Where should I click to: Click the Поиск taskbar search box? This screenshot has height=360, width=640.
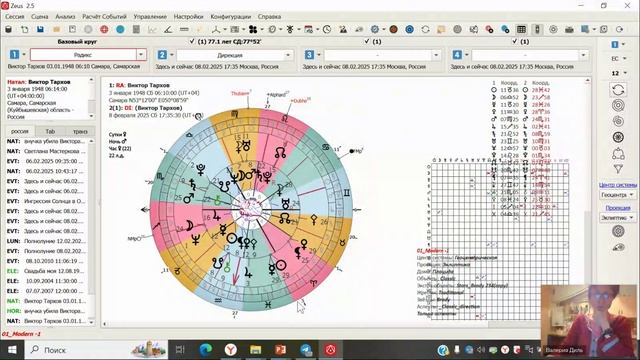(97, 350)
